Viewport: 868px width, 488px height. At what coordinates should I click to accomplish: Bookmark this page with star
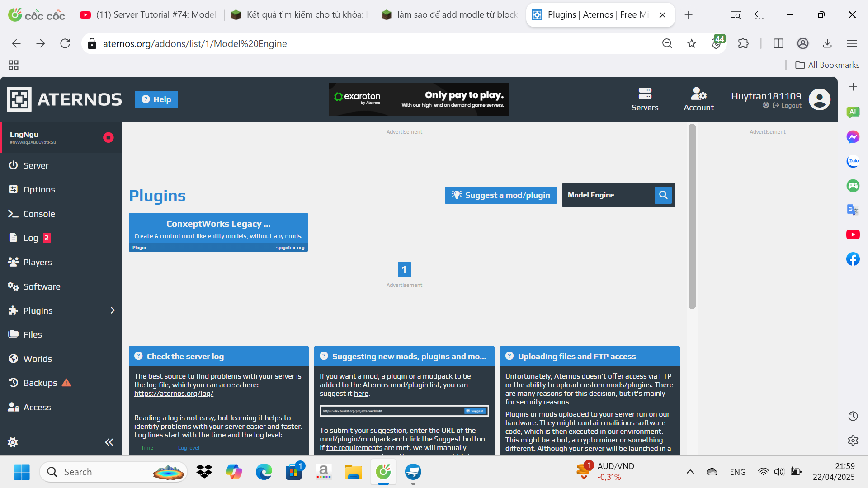click(x=691, y=43)
